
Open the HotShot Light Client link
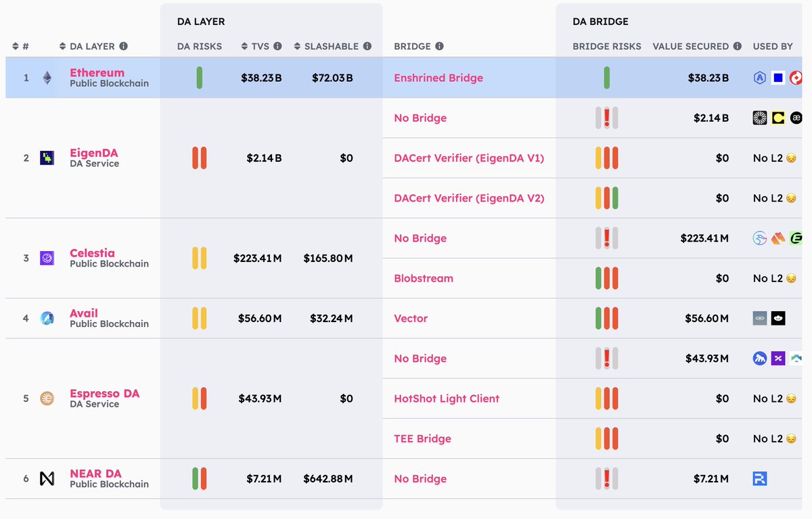coord(447,399)
